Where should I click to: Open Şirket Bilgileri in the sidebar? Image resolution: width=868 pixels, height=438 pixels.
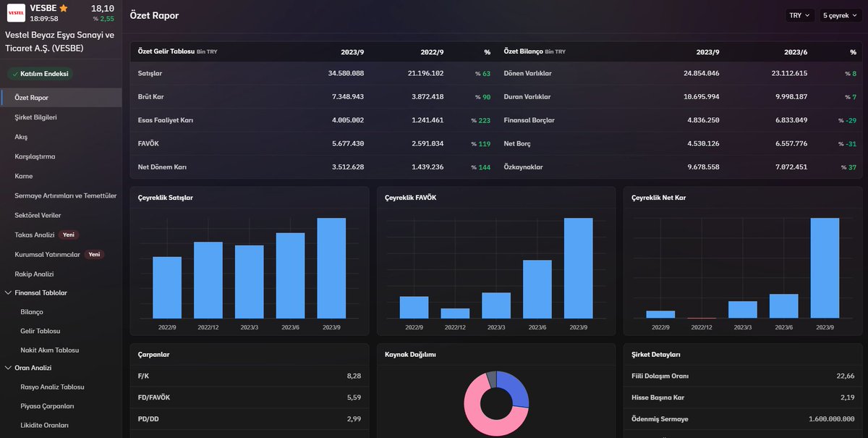click(x=35, y=117)
